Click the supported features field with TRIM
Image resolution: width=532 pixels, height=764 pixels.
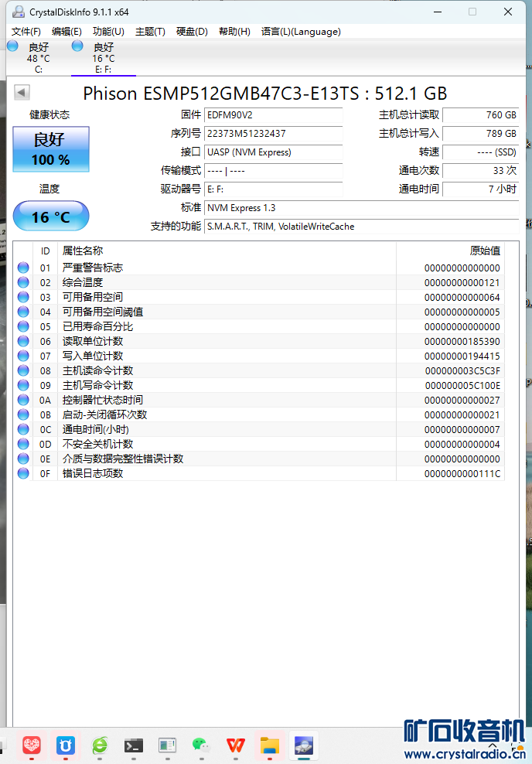[361, 226]
